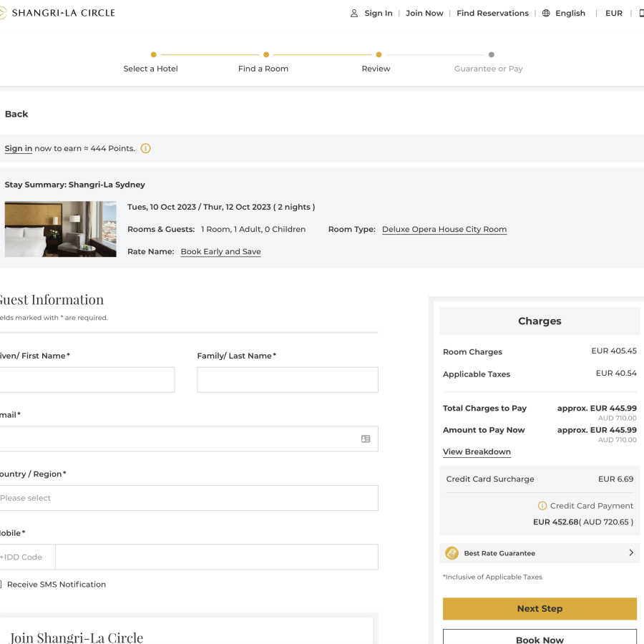Open the IDD Code selector
This screenshot has height=644, width=644.
[27, 557]
